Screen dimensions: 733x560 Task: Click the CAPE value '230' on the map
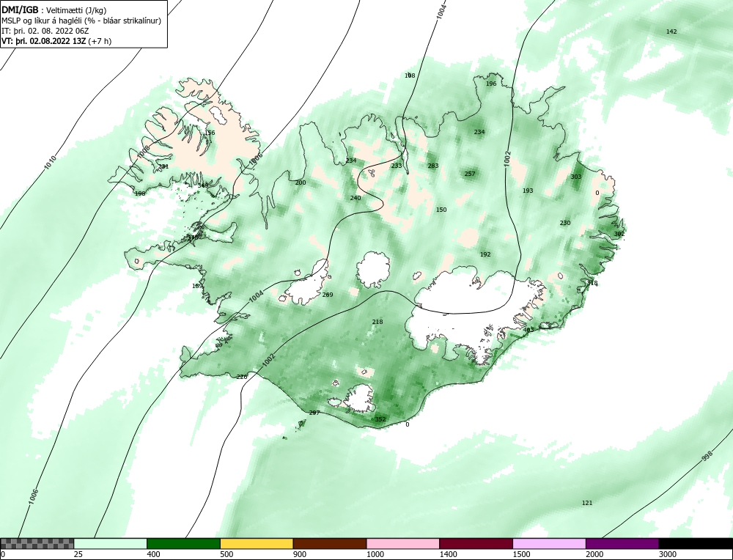click(x=565, y=223)
